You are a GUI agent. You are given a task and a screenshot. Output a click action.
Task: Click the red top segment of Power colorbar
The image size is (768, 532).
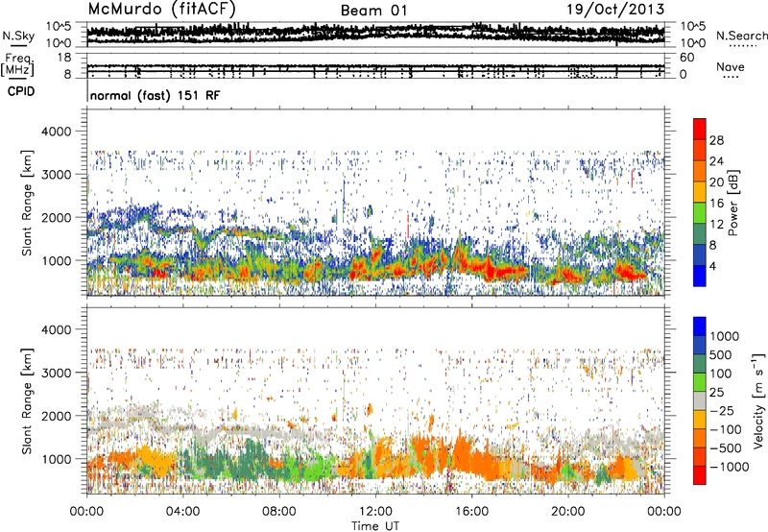pyautogui.click(x=700, y=129)
